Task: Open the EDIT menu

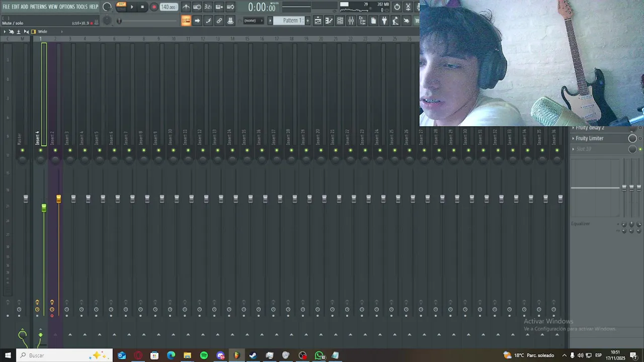Action: tap(15, 7)
